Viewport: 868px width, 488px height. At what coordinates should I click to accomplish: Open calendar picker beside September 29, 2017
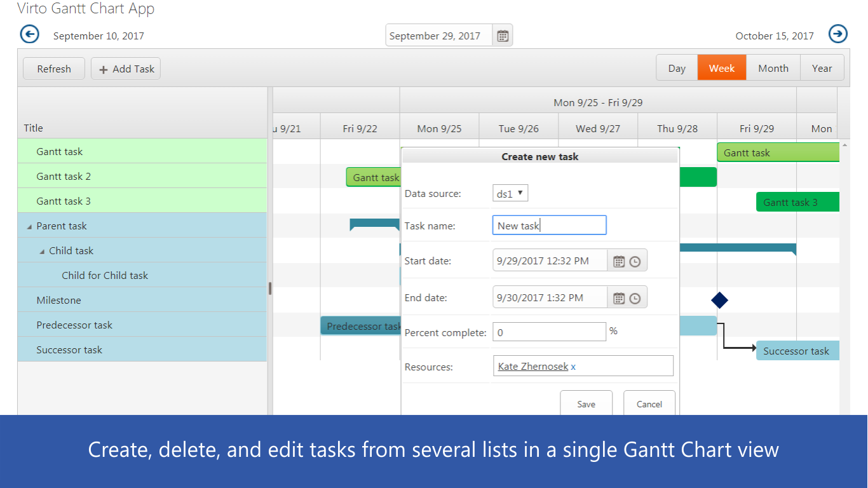point(503,36)
